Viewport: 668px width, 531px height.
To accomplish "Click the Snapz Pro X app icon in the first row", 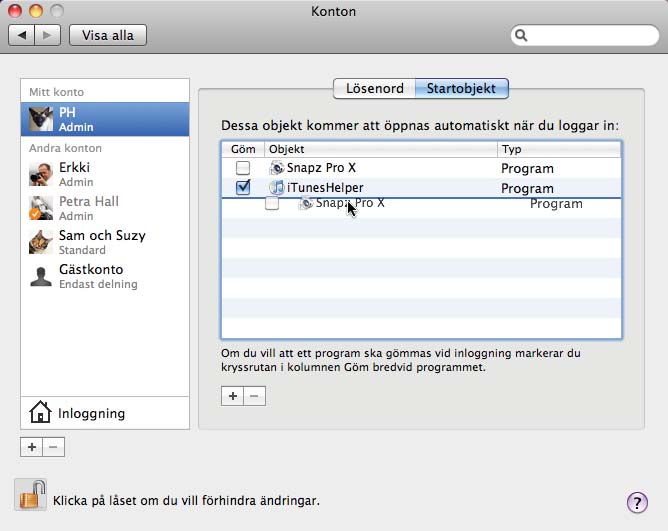I will tap(277, 168).
